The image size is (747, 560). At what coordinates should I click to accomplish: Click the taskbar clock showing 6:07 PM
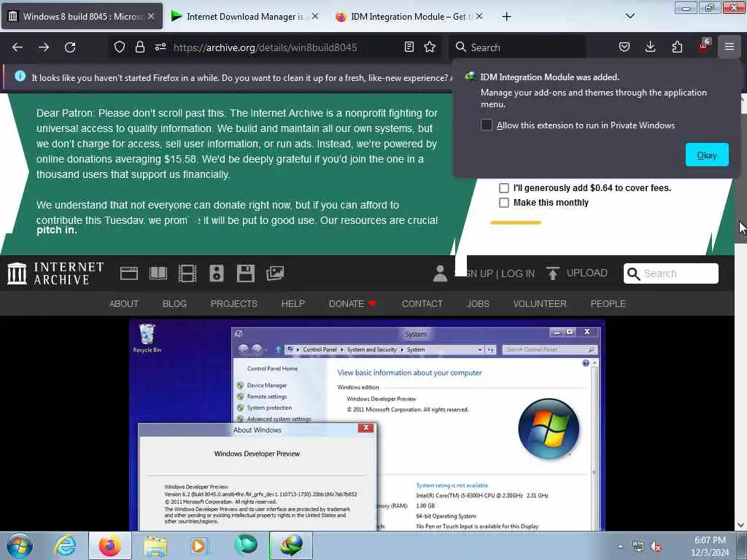coord(710,546)
